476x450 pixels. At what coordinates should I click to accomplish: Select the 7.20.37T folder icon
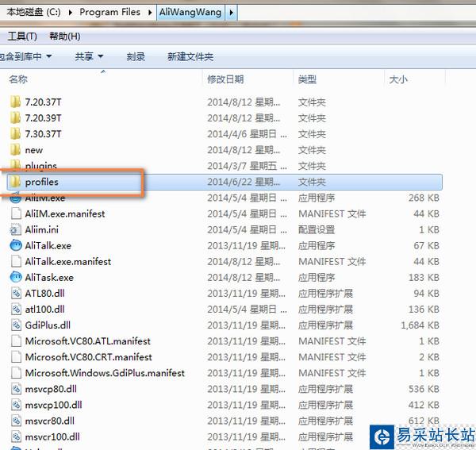point(15,102)
